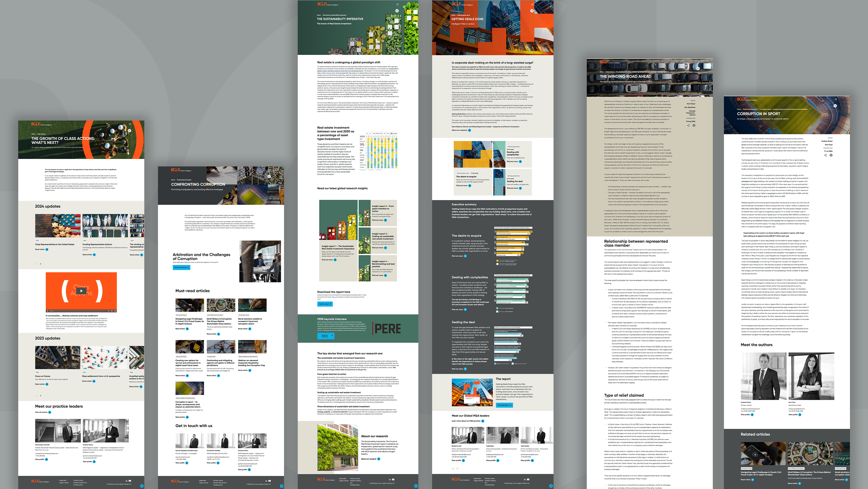The width and height of the screenshot is (868, 489).
Task: Click Class Actions breadcrumb on Winding Road page
Action: pyautogui.click(x=610, y=72)
